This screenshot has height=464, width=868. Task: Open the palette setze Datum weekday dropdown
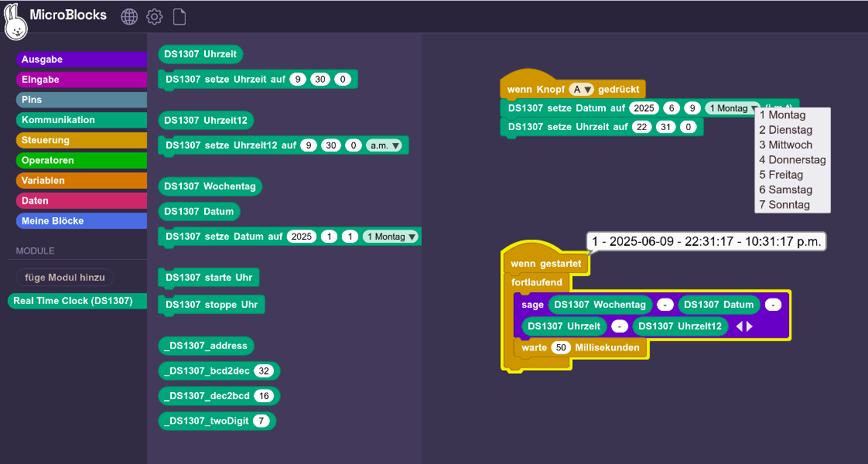[x=391, y=237]
